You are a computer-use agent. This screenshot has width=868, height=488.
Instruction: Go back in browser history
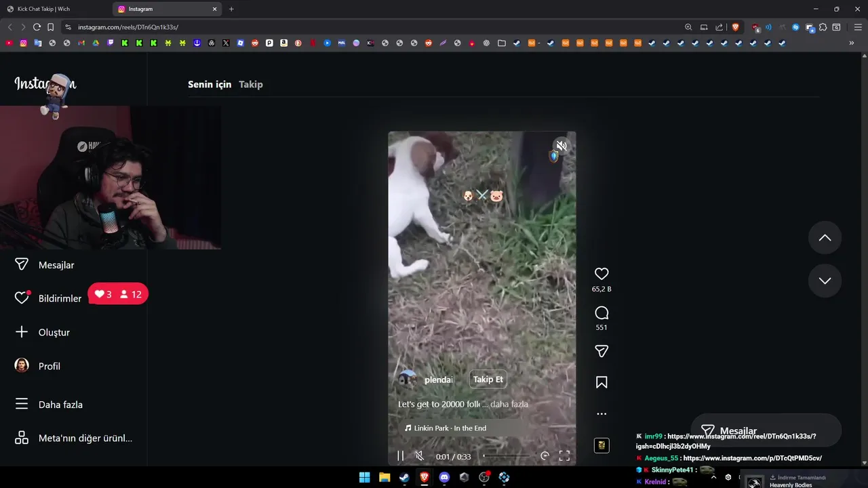coord(9,27)
